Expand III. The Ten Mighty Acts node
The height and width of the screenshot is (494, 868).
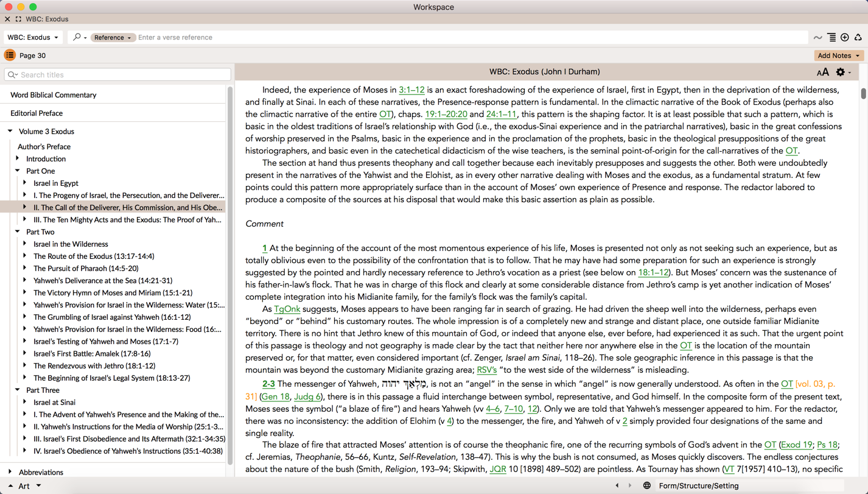point(25,219)
